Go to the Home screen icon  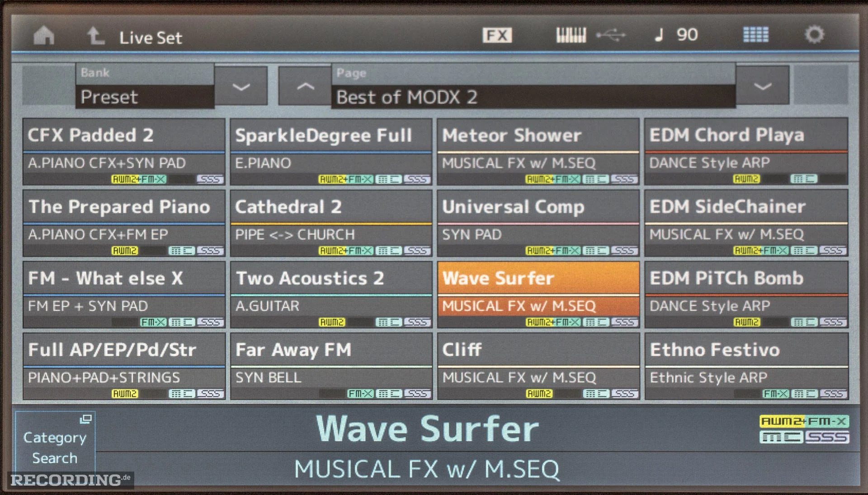click(x=44, y=35)
